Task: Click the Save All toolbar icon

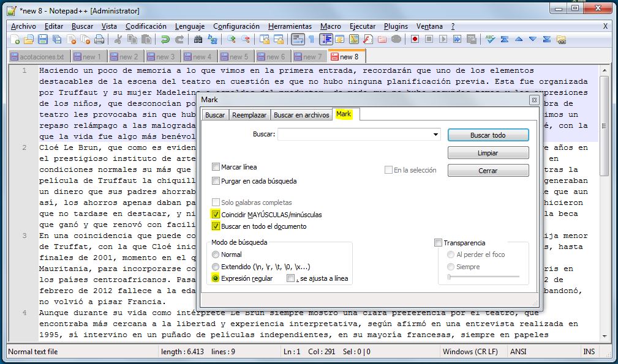Action: [x=57, y=39]
